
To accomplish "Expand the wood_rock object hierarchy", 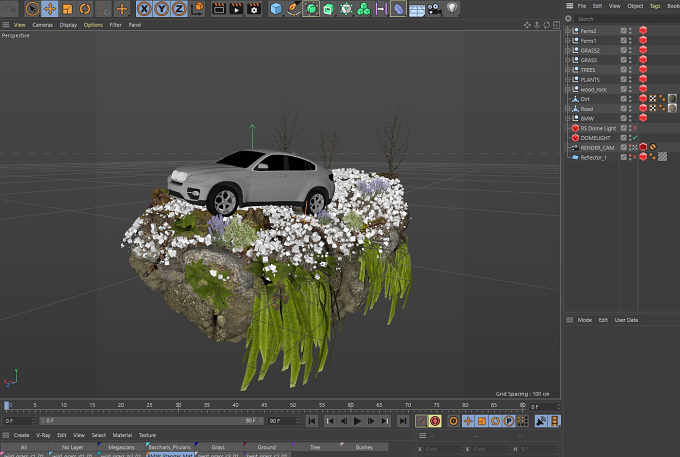I will (x=568, y=89).
